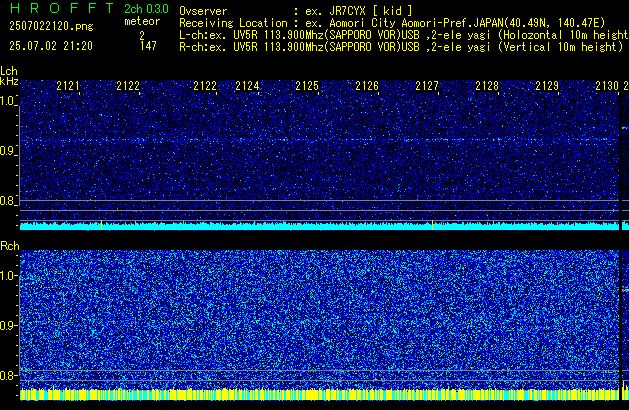
Task: Click the L-ch description line (Holozontal yagi)
Action: pos(404,35)
